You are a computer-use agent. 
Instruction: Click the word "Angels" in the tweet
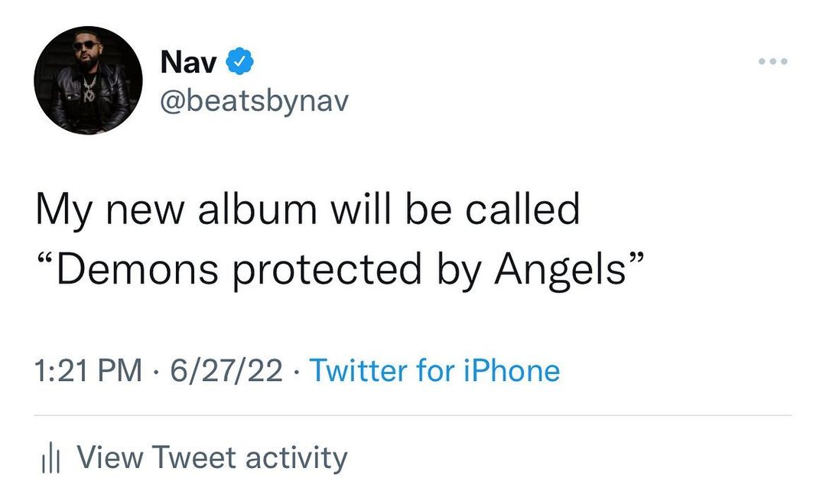[x=559, y=268]
